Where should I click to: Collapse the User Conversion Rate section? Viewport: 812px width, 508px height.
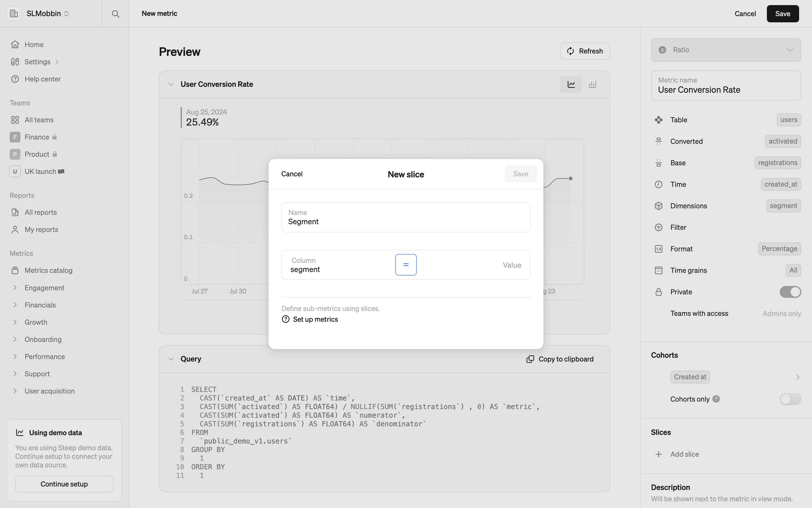coord(171,84)
